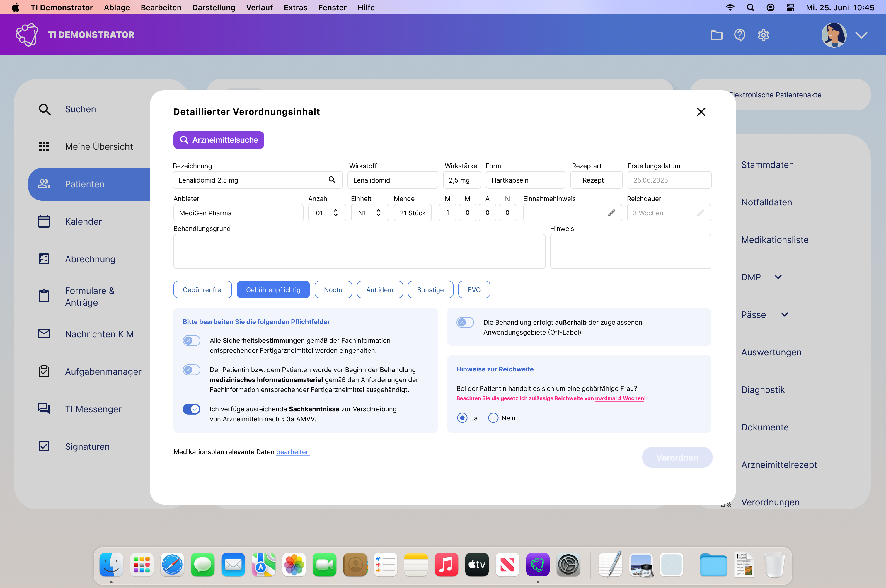The height and width of the screenshot is (588, 886).
Task: Toggle the BVG option
Action: point(474,289)
